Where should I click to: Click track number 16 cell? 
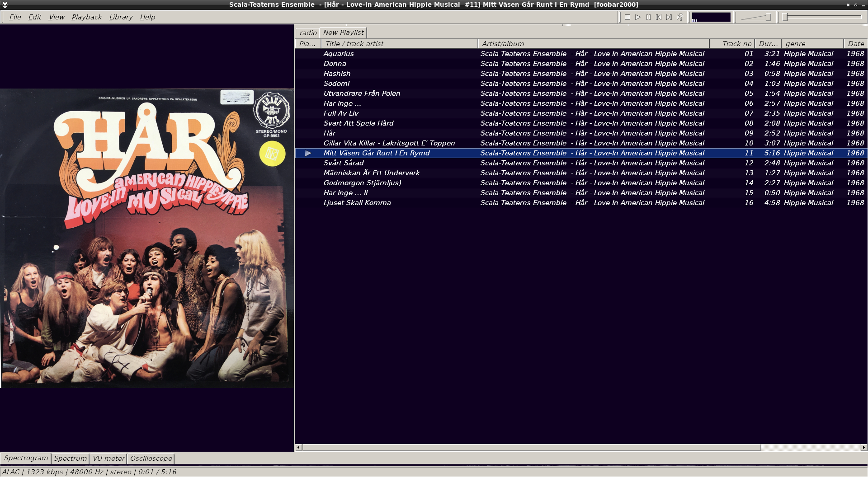point(749,203)
